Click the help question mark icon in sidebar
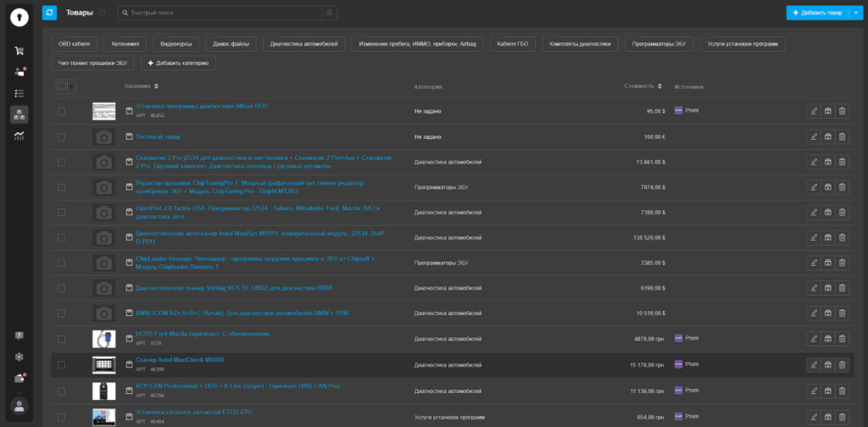This screenshot has width=868, height=427. click(19, 335)
